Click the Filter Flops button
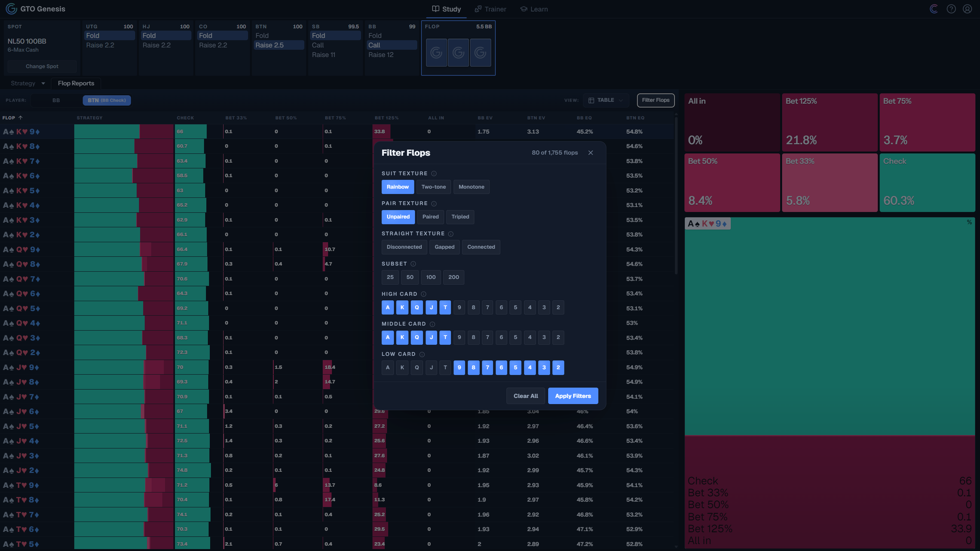This screenshot has height=551, width=980. tap(656, 100)
